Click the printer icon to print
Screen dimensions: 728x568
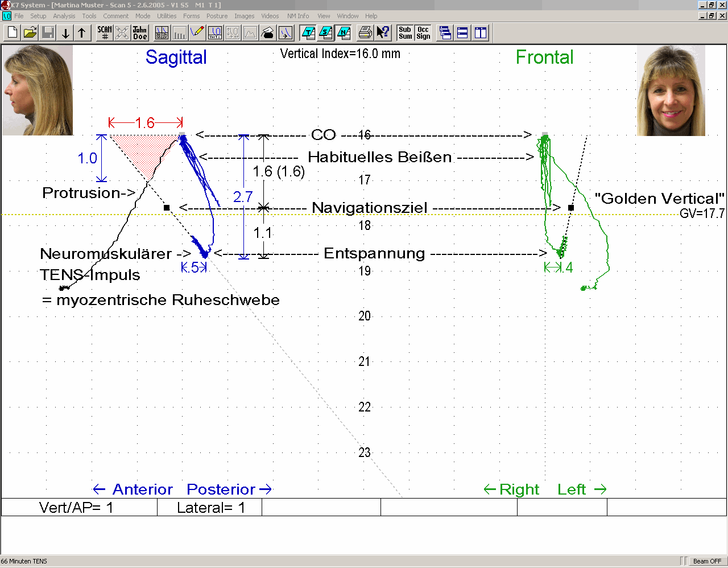[x=365, y=33]
